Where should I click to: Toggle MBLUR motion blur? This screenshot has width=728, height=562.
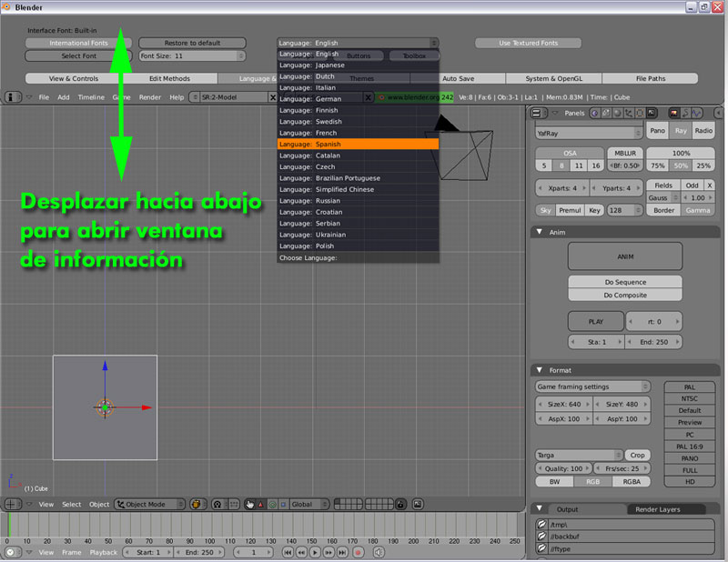tap(625, 153)
